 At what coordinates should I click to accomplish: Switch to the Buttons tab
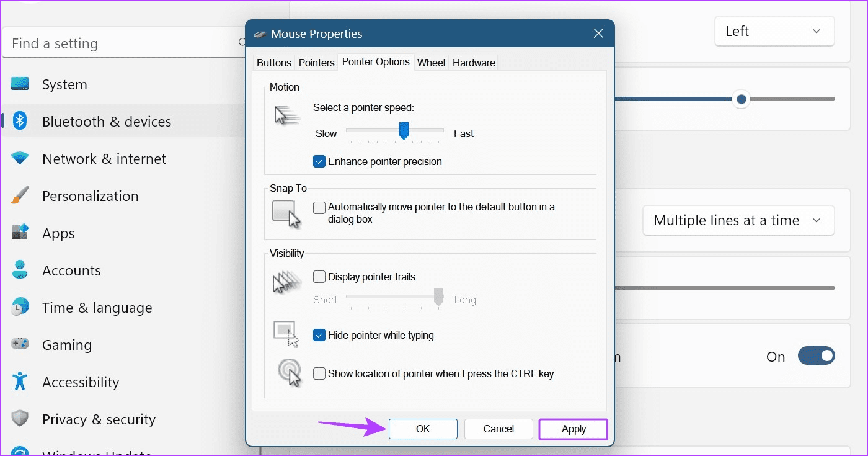pos(274,63)
